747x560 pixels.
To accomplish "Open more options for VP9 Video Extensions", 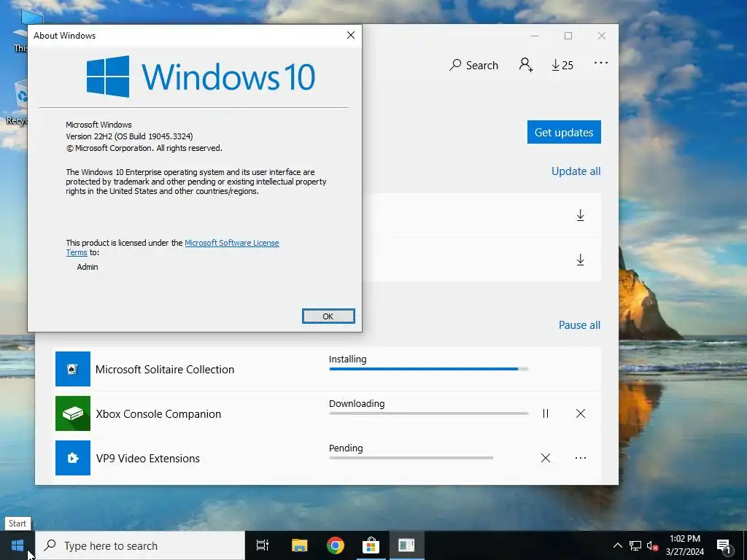I will point(580,458).
